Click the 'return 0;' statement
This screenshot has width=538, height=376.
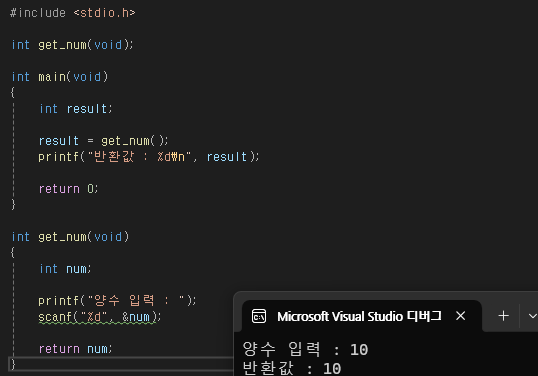click(x=68, y=189)
